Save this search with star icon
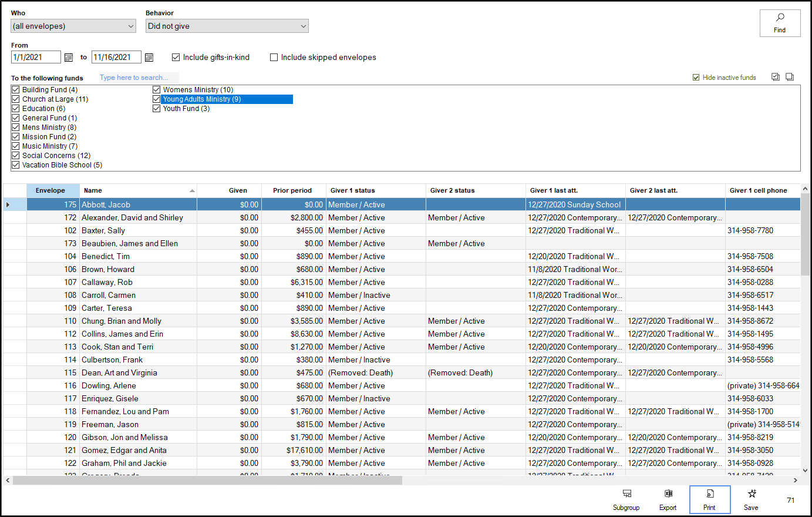The height and width of the screenshot is (517, 812). tap(751, 499)
